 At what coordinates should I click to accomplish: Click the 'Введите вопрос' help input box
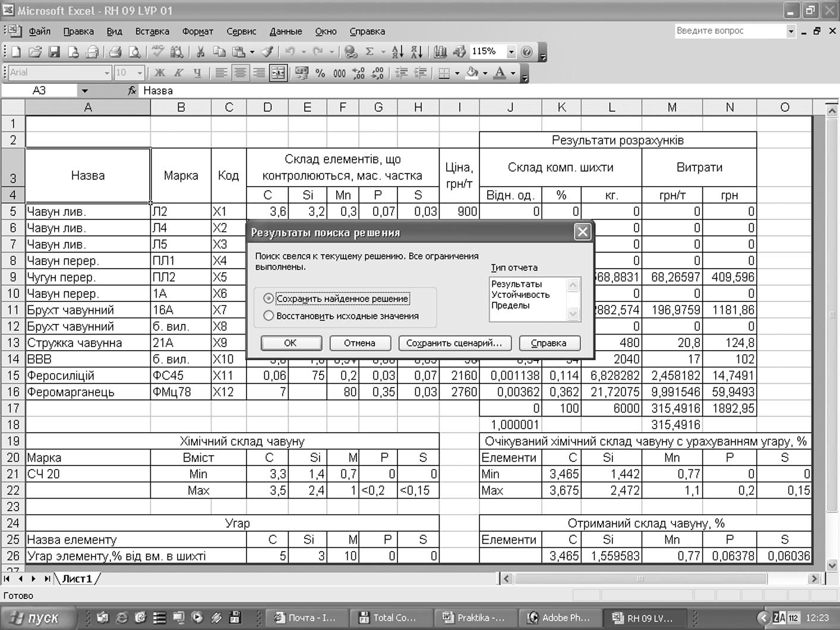(x=730, y=31)
